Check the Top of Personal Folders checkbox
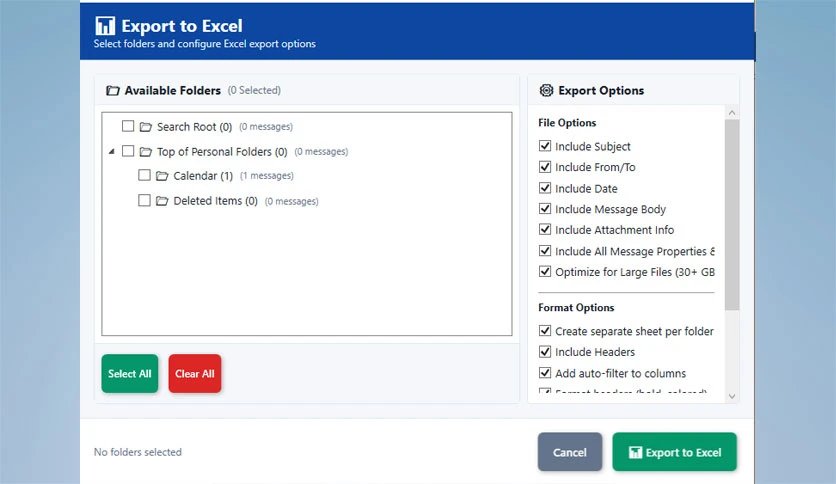The image size is (836, 484). pos(128,151)
